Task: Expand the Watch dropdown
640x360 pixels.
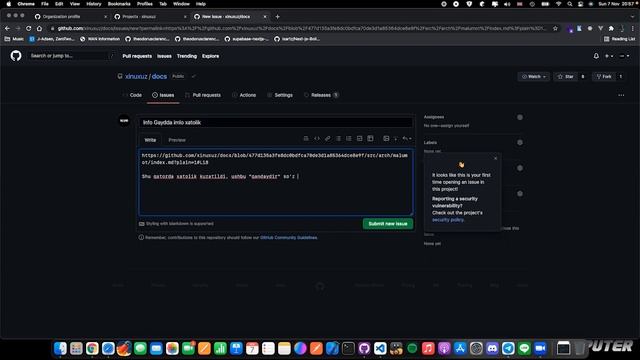Action: click(534, 76)
